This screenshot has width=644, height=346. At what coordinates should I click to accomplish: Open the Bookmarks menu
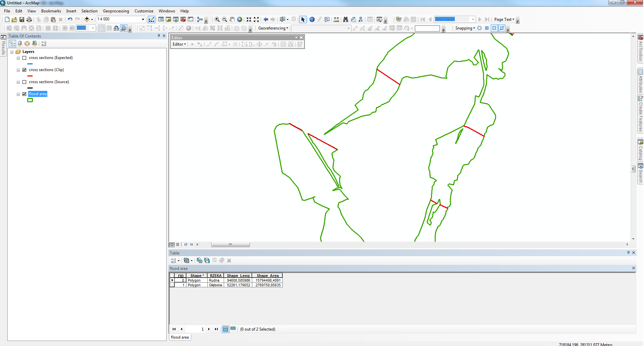click(x=51, y=11)
